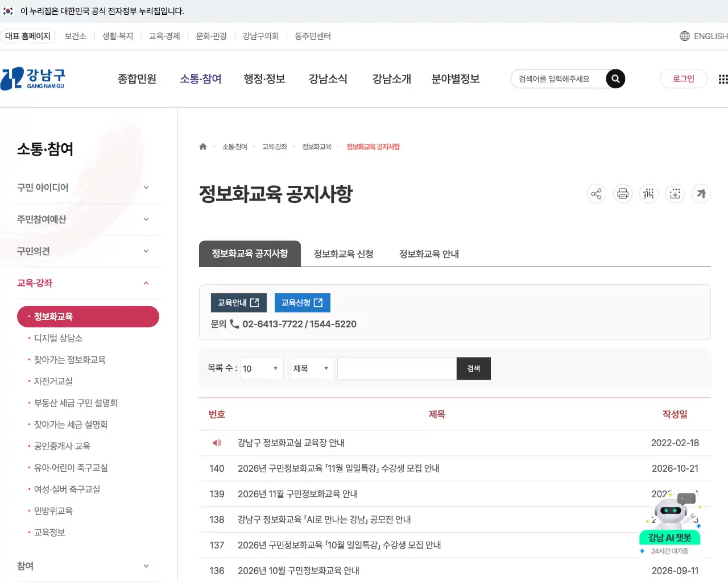
Task: Click the braille hand-with-dots icon
Action: pyautogui.click(x=649, y=194)
